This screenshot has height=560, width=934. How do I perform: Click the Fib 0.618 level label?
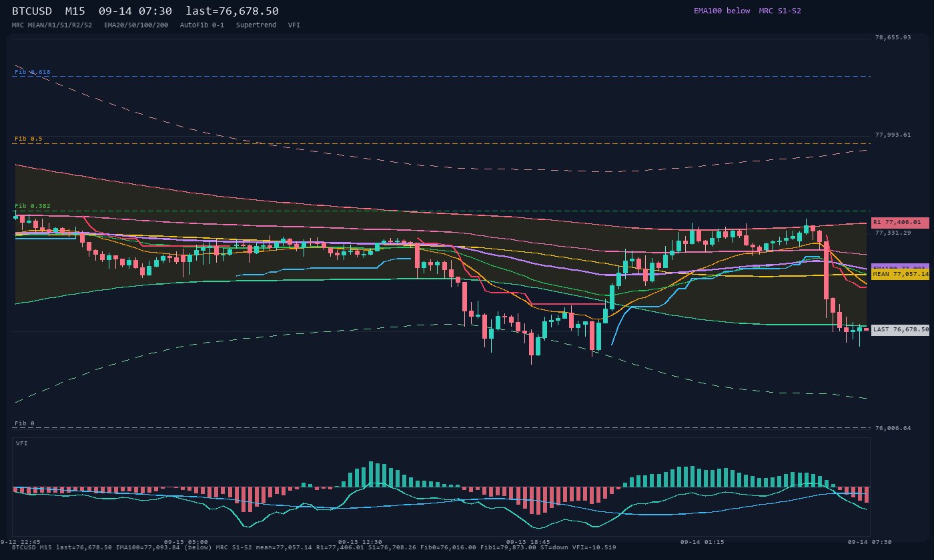pyautogui.click(x=33, y=72)
